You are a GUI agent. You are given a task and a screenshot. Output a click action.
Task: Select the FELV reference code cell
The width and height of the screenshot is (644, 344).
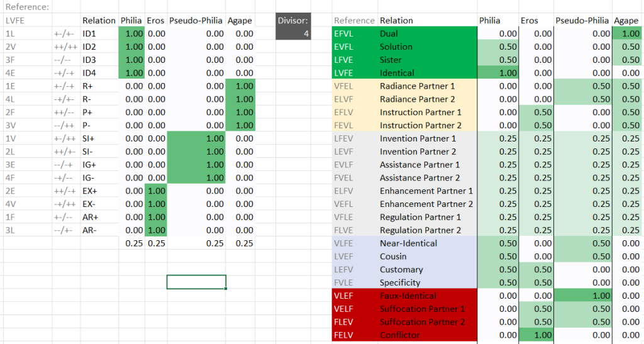355,335
